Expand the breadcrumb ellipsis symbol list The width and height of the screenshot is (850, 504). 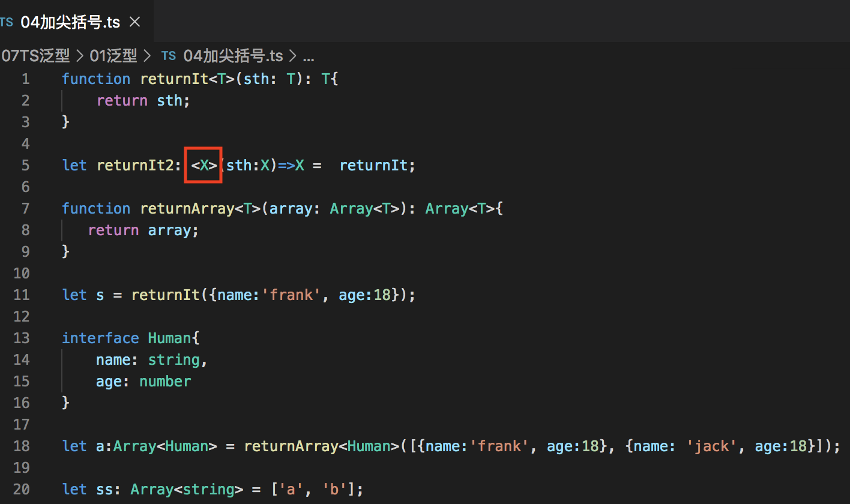[x=309, y=57]
